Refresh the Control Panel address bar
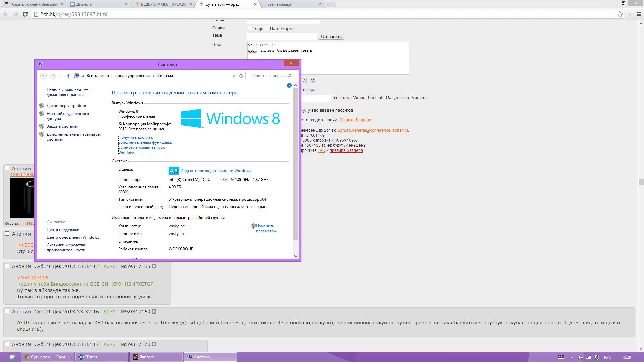 coord(241,76)
